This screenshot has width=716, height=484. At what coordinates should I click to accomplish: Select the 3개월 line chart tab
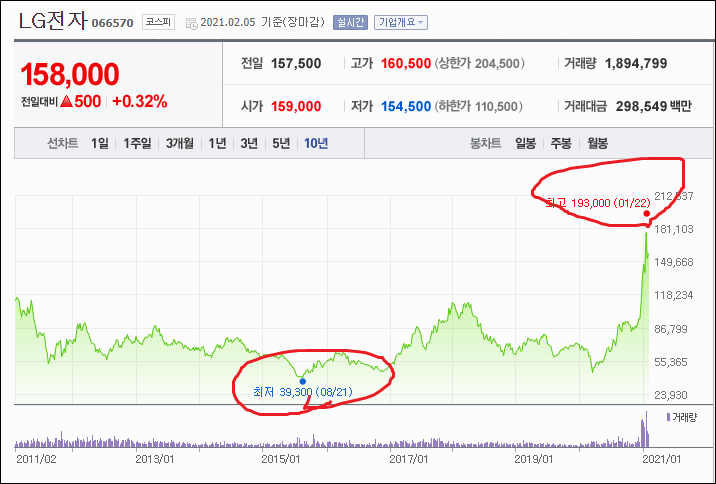[x=179, y=143]
